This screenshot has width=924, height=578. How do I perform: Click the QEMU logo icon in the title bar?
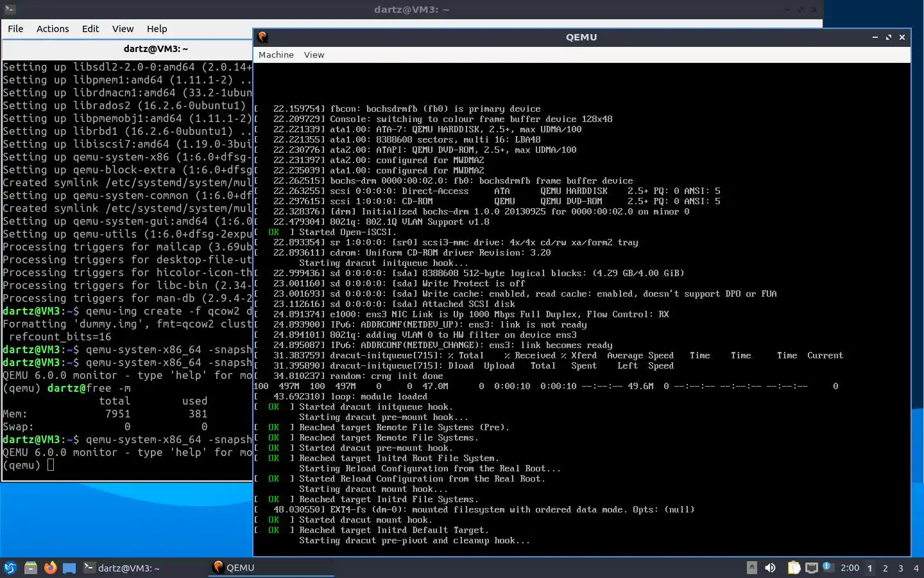(x=262, y=37)
